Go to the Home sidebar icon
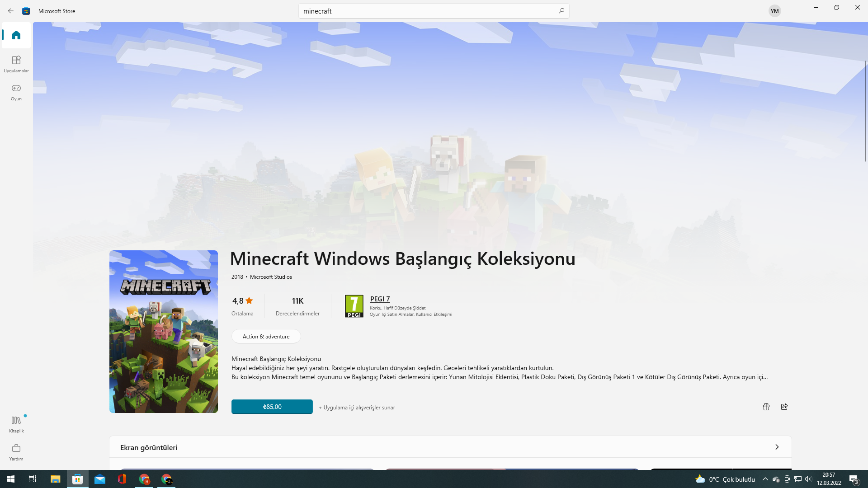Image resolution: width=868 pixels, height=488 pixels. coord(16,35)
